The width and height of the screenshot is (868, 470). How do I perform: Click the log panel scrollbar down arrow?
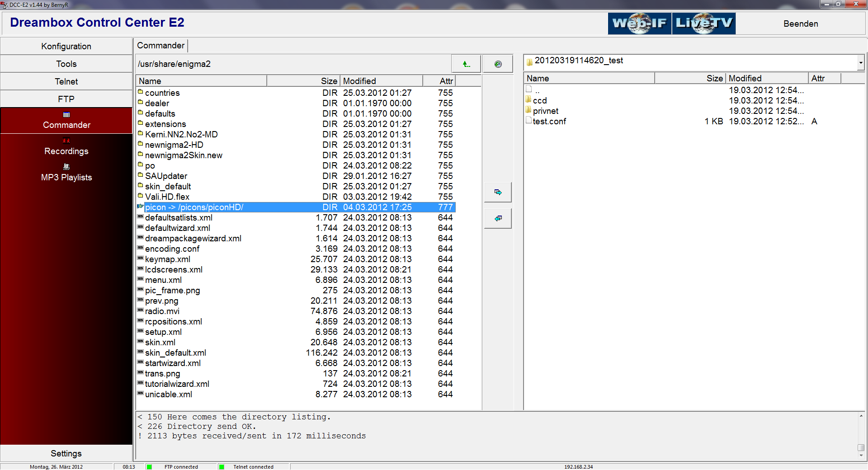[861, 456]
